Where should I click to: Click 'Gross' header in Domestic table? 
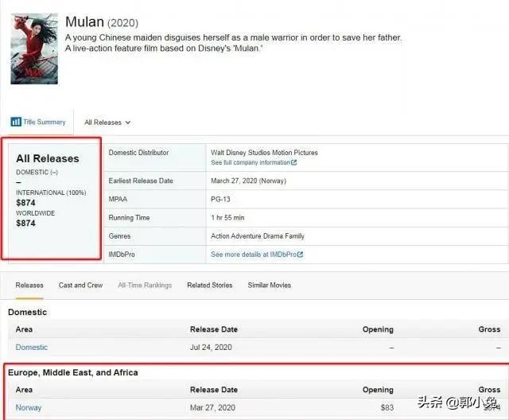coord(489,329)
